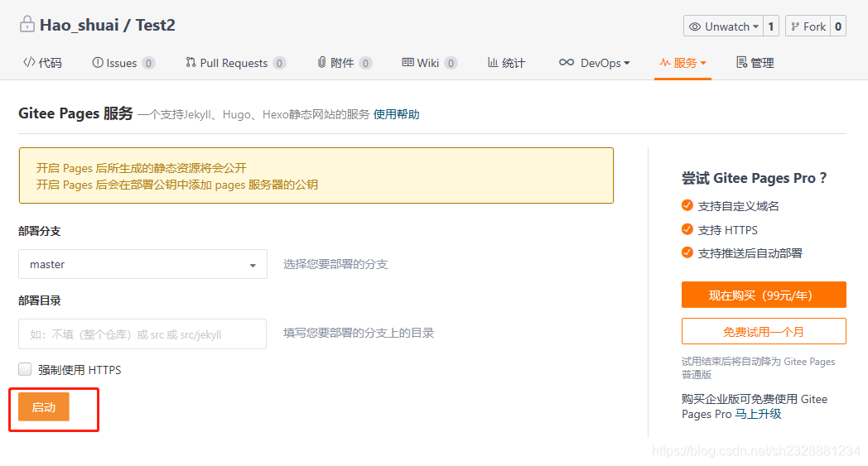The width and height of the screenshot is (868, 466).
Task: Click the DevOps infinity icon
Action: click(567, 62)
